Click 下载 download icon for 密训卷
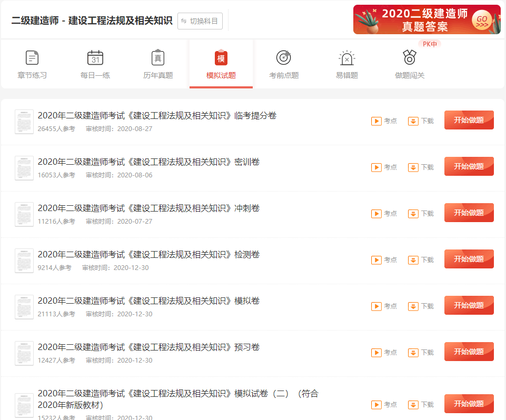506x420 pixels. pos(413,167)
